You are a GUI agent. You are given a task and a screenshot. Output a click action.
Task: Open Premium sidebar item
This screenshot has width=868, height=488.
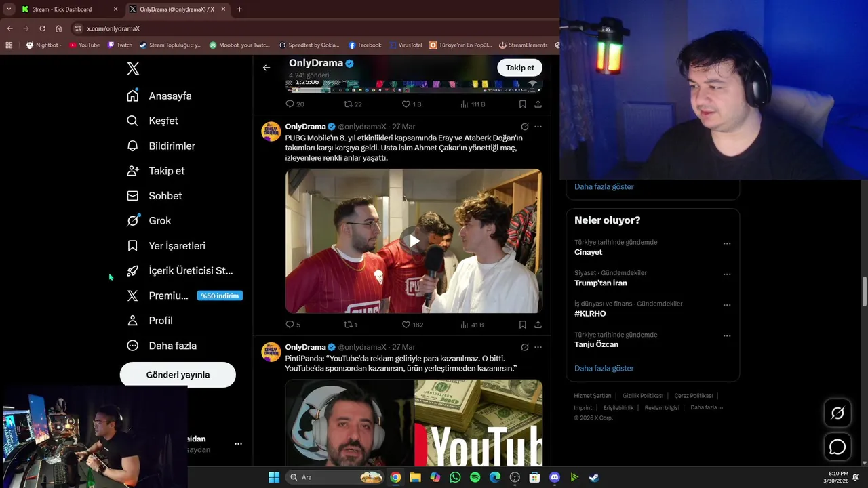pos(184,296)
